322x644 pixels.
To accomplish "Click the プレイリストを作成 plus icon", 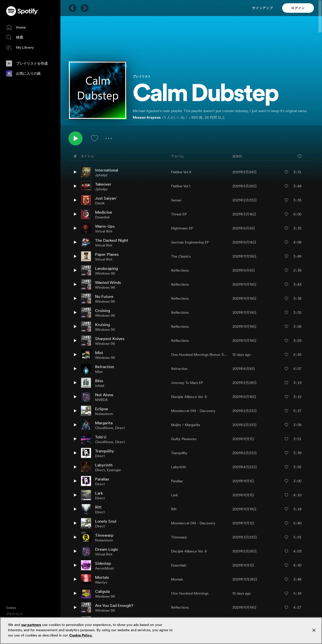I will [9, 63].
